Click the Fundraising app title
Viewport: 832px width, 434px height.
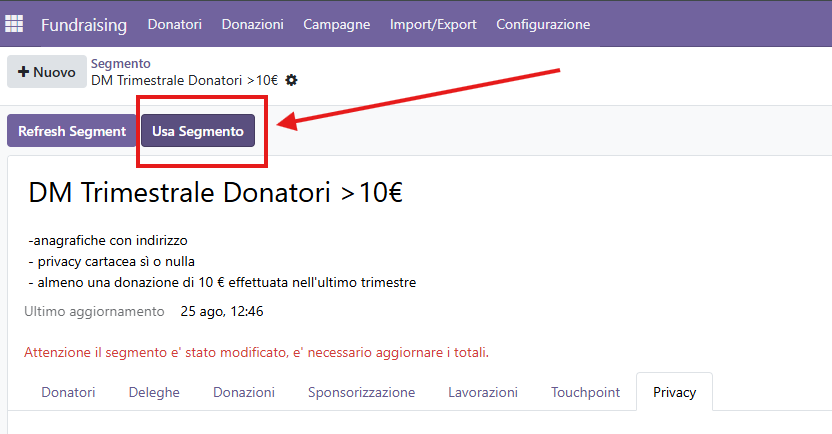(x=84, y=24)
